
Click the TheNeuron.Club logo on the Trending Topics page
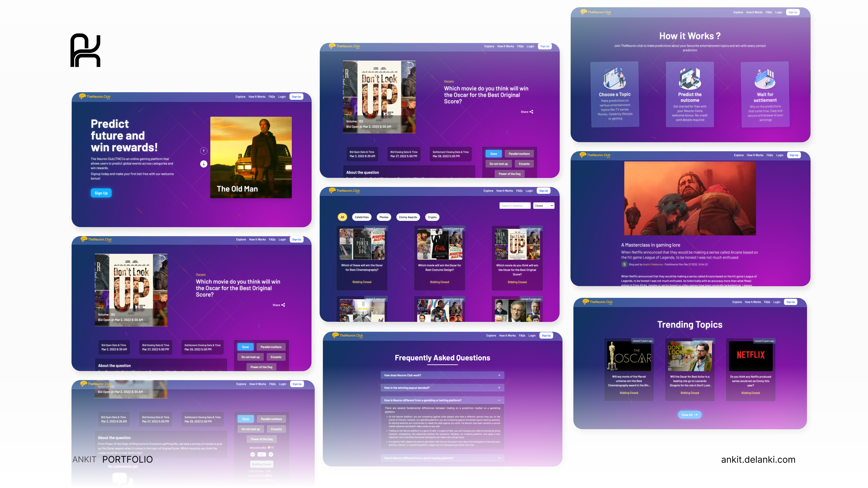597,302
